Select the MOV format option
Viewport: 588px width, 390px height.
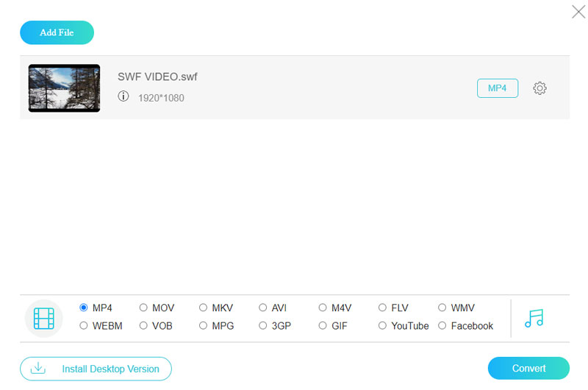(x=144, y=308)
